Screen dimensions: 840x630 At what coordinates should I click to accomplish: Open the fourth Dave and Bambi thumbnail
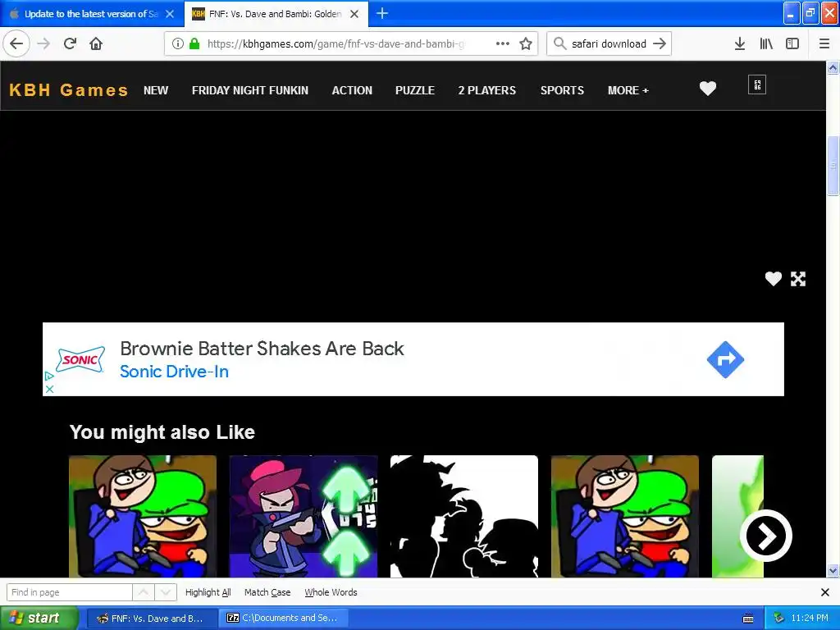(x=624, y=517)
